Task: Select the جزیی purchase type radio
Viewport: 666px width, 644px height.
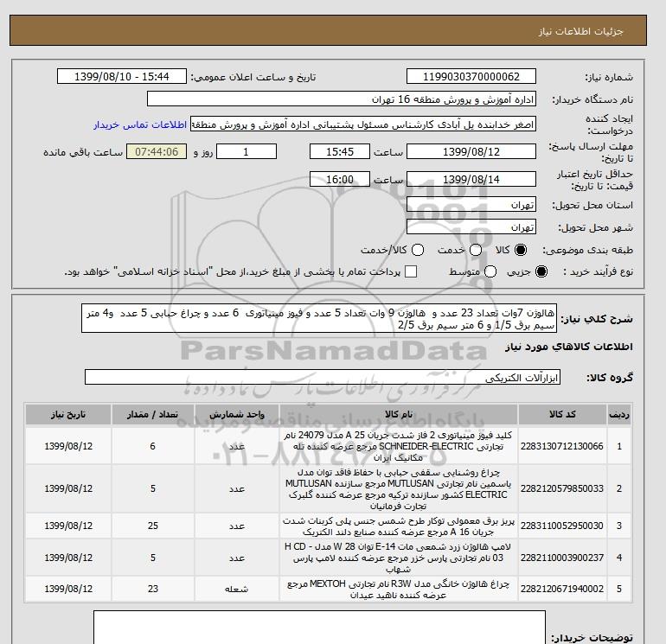Action: click(541, 271)
